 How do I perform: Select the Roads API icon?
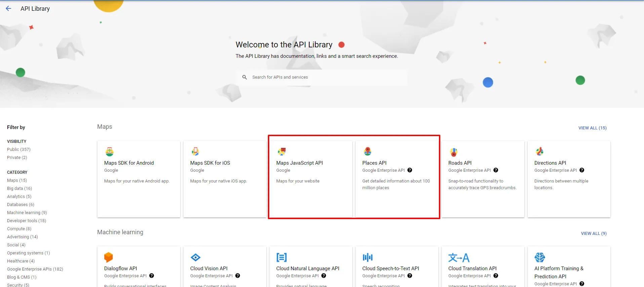click(454, 152)
